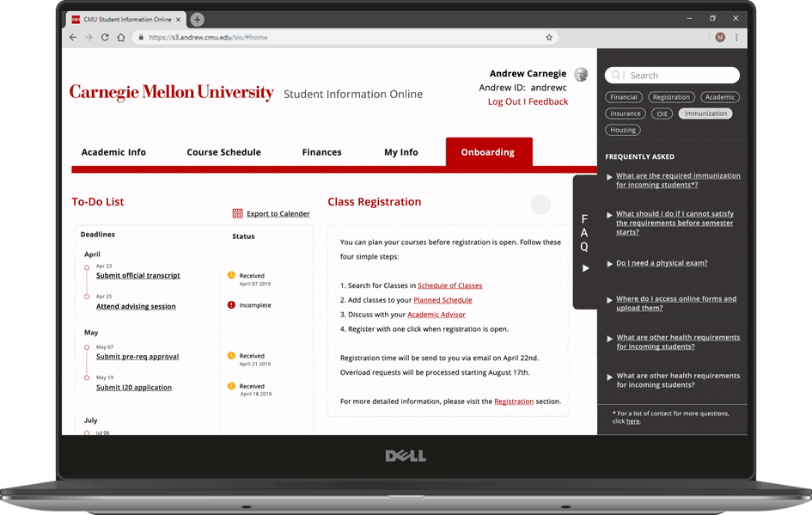
Task: Click Andrew Carnegie's profile picture
Action: 581,74
